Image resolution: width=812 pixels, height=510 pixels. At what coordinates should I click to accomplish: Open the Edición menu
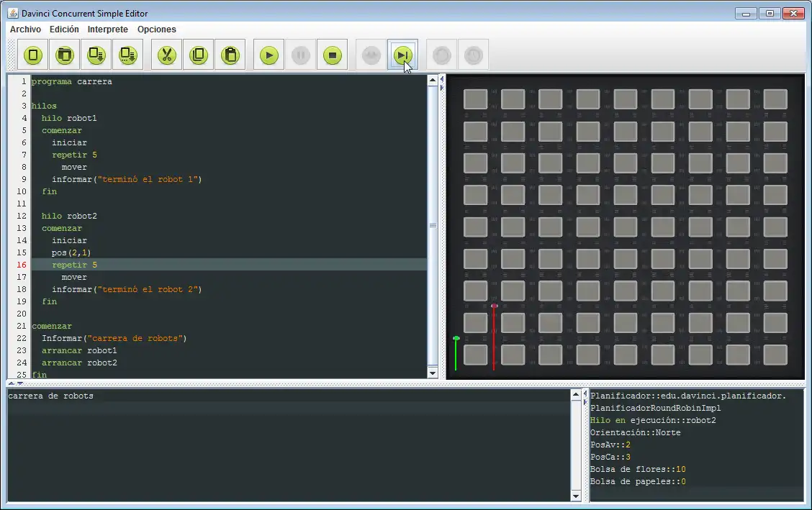(64, 29)
